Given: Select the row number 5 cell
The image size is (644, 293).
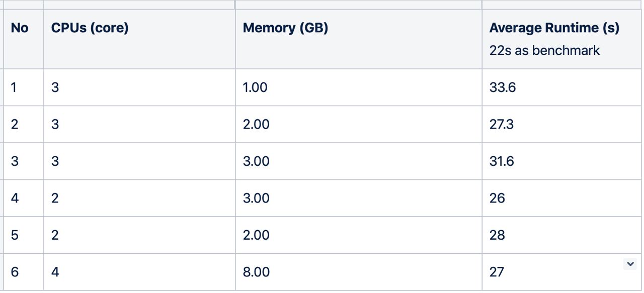Looking at the screenshot, I should click(24, 235).
